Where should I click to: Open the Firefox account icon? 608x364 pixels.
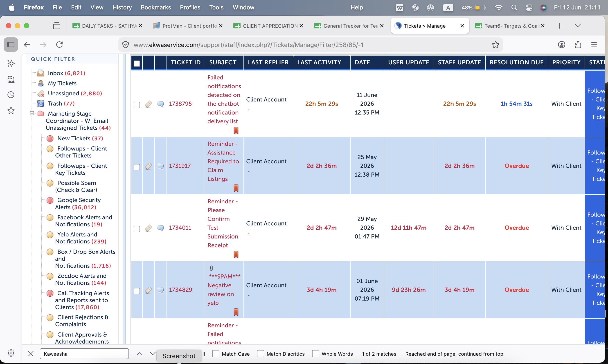click(x=561, y=45)
